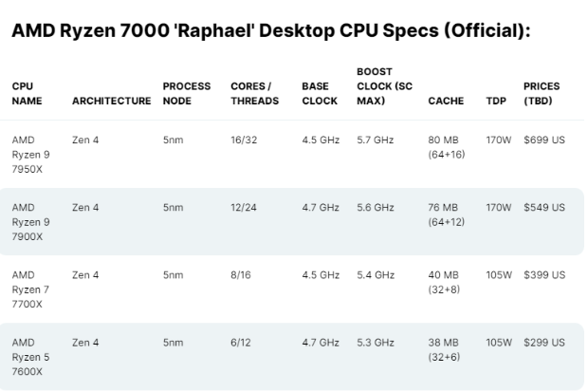The height and width of the screenshot is (392, 588).
Task: Select the $299 US price cell
Action: tap(544, 342)
